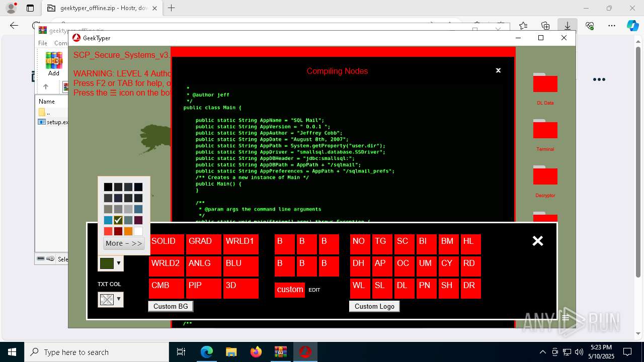The image size is (644, 362).
Task: Open a new browser tab
Action: (x=172, y=8)
